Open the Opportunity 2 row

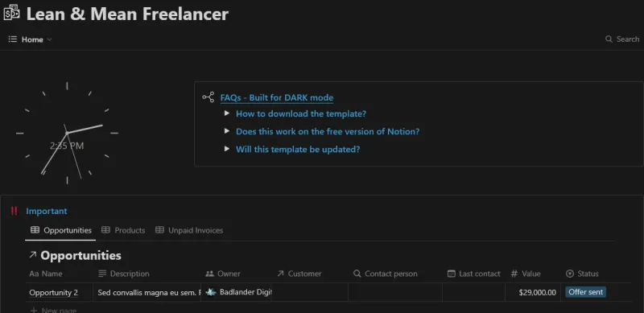click(x=53, y=292)
